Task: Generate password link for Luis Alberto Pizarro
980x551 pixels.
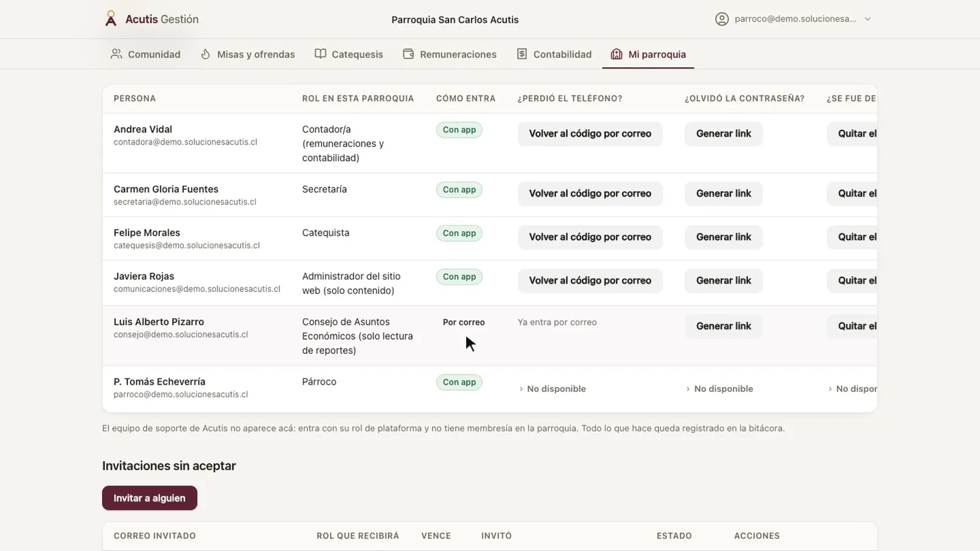Action: [x=723, y=326]
